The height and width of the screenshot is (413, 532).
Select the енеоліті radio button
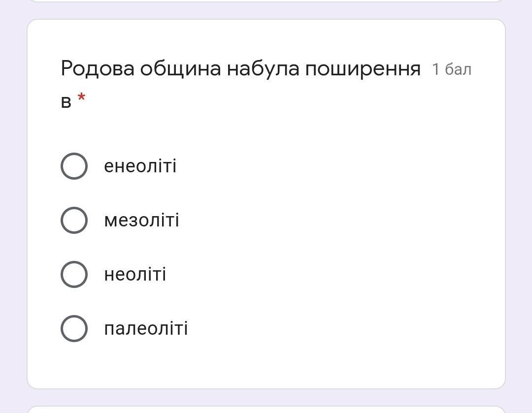(x=74, y=166)
